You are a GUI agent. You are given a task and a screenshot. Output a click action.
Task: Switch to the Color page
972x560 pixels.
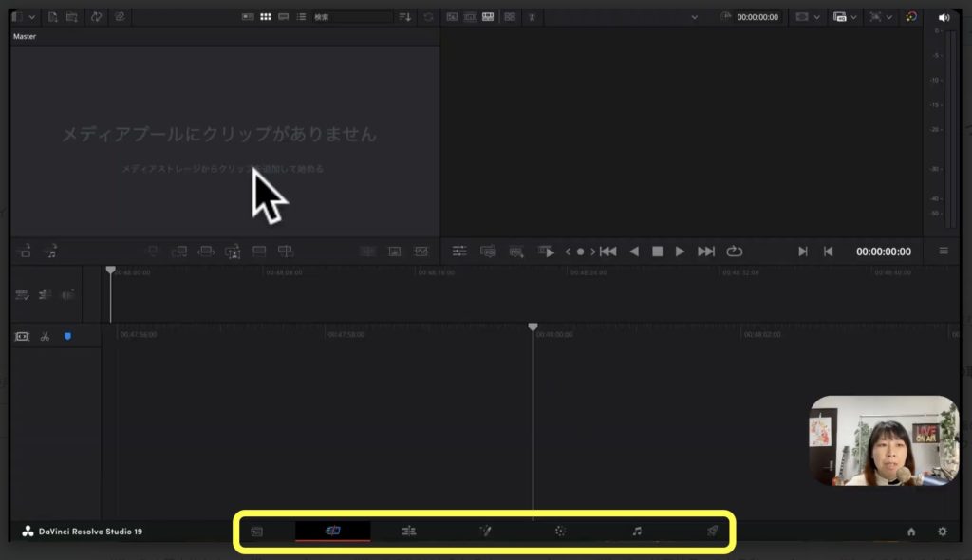pyautogui.click(x=560, y=532)
